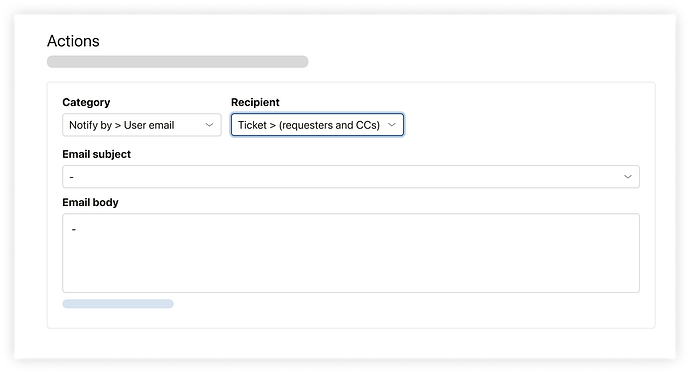Click the dash placeholder in Email subject
The width and height of the screenshot is (690, 372).
[x=72, y=177]
